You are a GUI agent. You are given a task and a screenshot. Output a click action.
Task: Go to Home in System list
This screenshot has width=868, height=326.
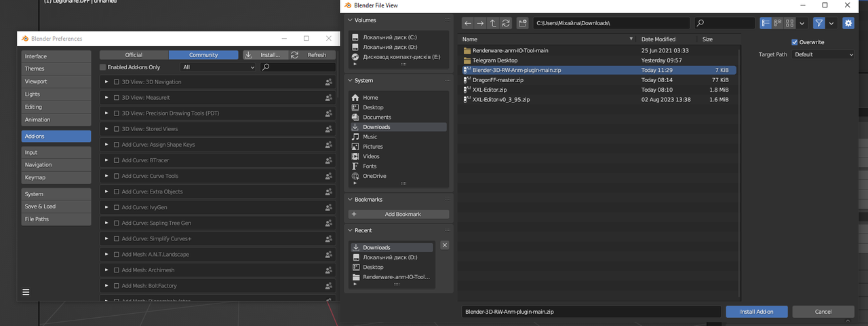click(398, 98)
